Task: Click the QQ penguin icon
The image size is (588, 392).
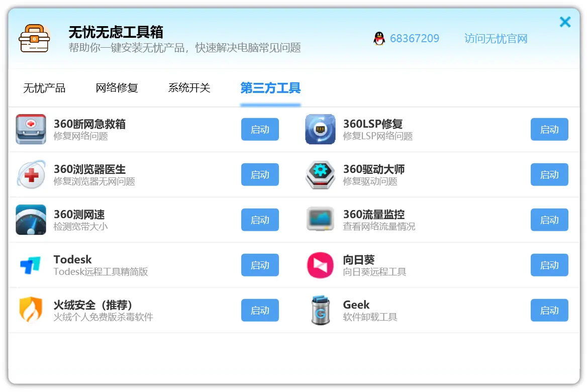Action: tap(379, 38)
